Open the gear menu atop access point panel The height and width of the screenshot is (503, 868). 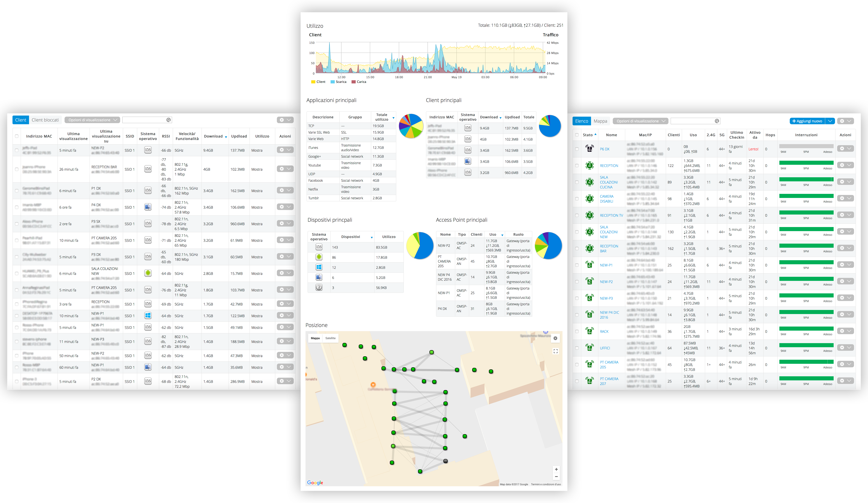(x=845, y=121)
